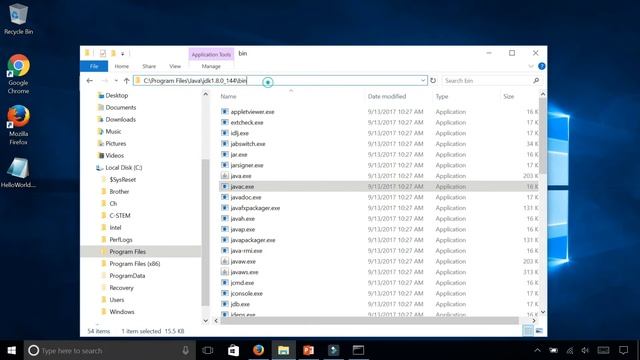Select java.exe in file list

[241, 176]
